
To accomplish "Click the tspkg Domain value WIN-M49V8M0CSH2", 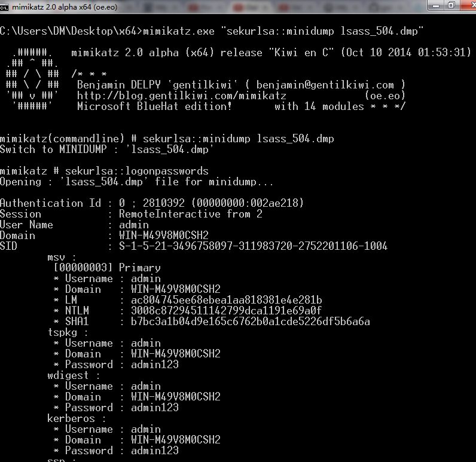I will click(176, 354).
